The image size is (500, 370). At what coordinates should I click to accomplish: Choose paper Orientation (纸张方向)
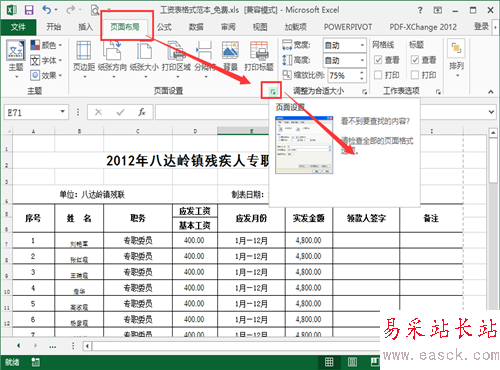[112, 59]
